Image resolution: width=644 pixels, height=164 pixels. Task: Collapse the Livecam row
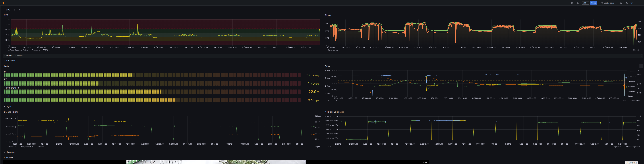point(9,152)
